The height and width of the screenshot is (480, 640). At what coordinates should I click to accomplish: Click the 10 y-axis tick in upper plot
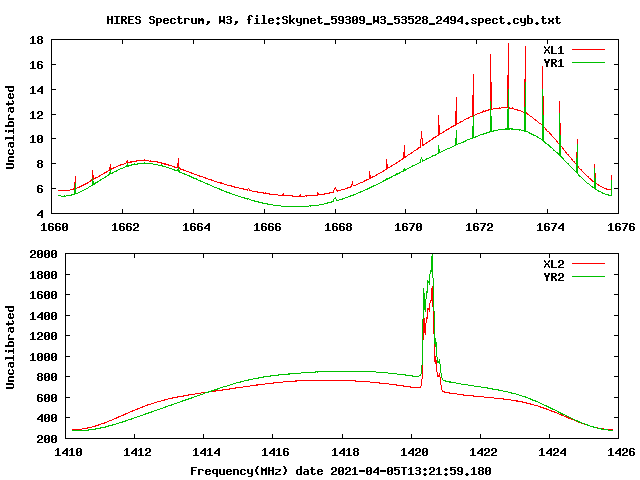36,139
